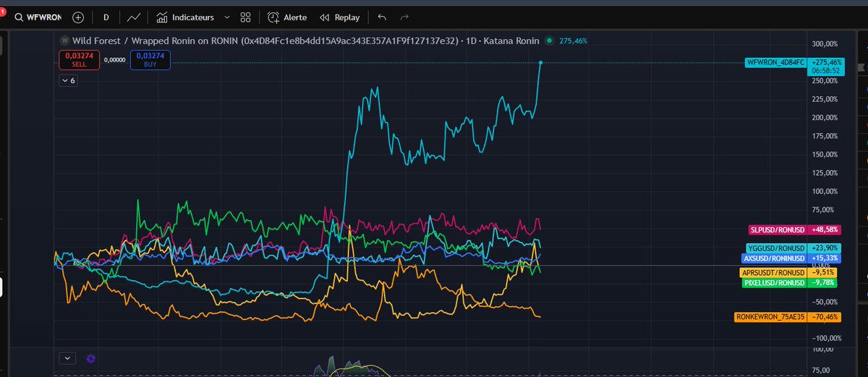
Task: Open the indicator templates grid icon
Action: (x=246, y=17)
